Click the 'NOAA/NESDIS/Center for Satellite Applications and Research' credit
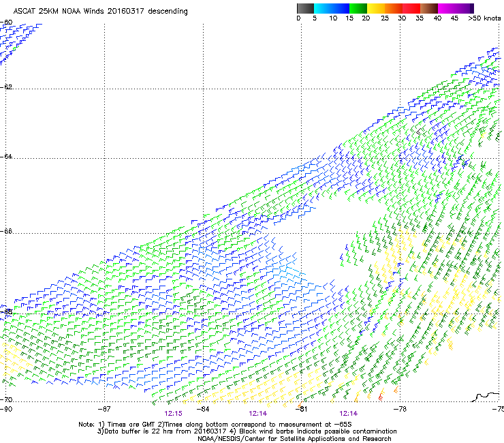504x443 pixels. pyautogui.click(x=294, y=439)
